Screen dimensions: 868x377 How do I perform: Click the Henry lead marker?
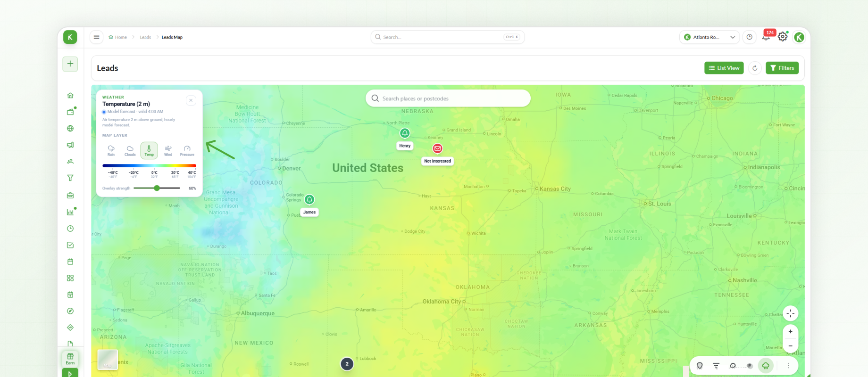[405, 133]
